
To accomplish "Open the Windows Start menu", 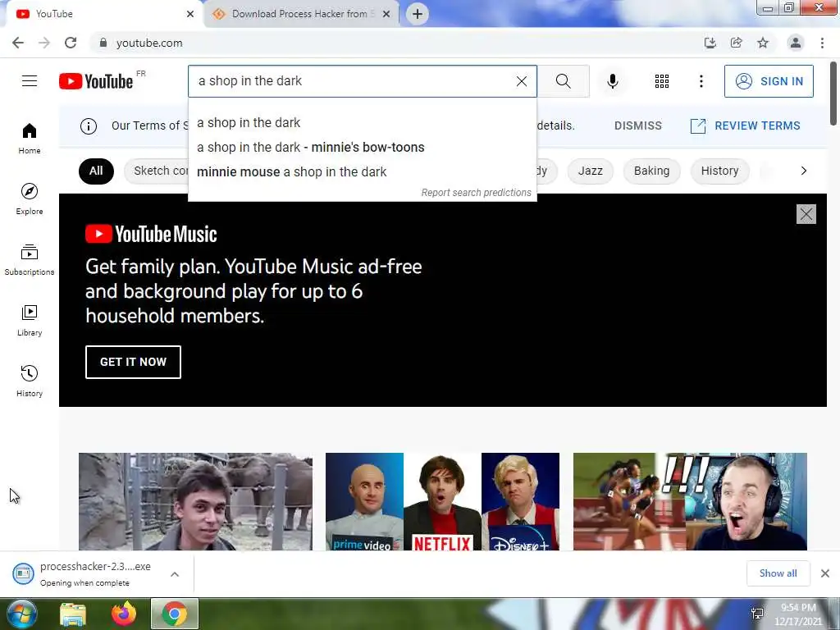I will coord(21,614).
